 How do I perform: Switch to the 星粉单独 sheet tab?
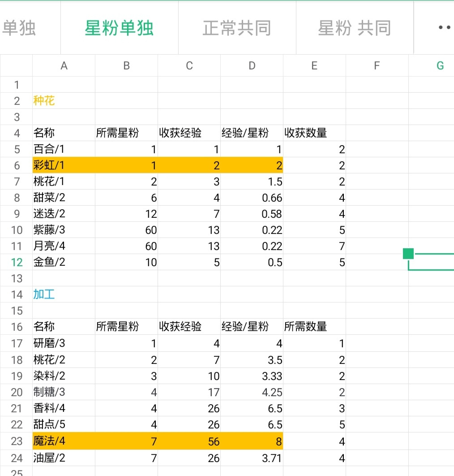119,28
